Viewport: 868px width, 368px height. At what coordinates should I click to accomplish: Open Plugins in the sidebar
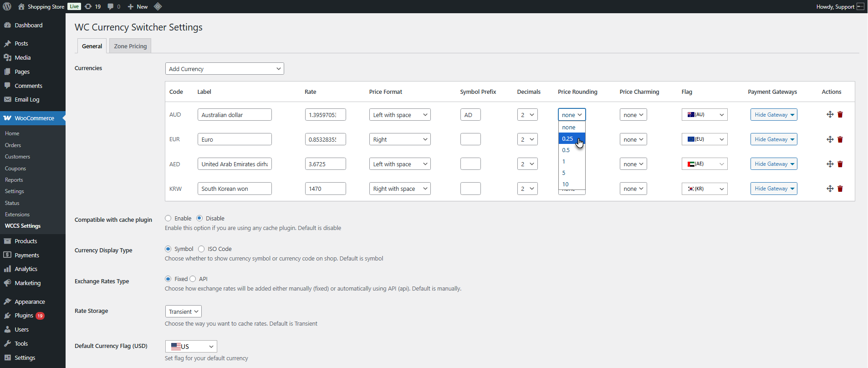tap(24, 316)
